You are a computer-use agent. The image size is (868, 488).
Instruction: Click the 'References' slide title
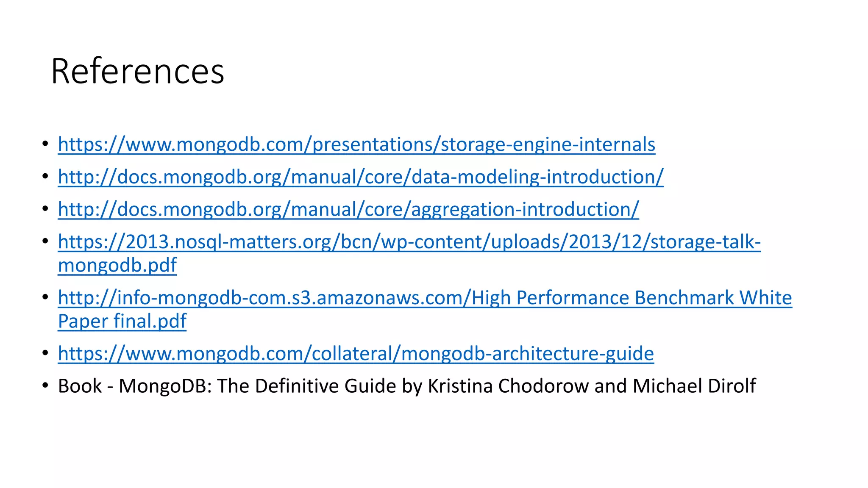138,71
